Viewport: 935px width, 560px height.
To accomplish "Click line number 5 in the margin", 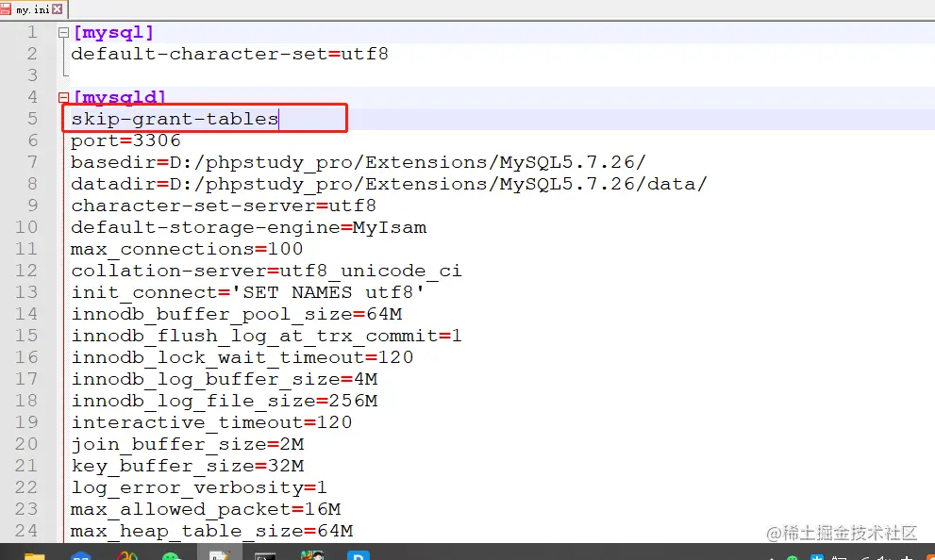I will click(32, 119).
